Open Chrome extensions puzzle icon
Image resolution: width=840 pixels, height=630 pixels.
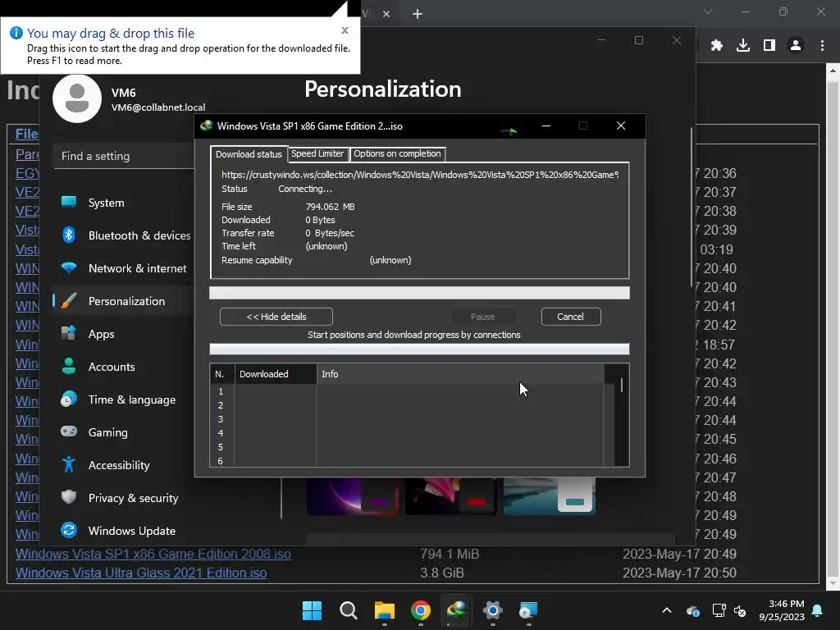pyautogui.click(x=717, y=46)
